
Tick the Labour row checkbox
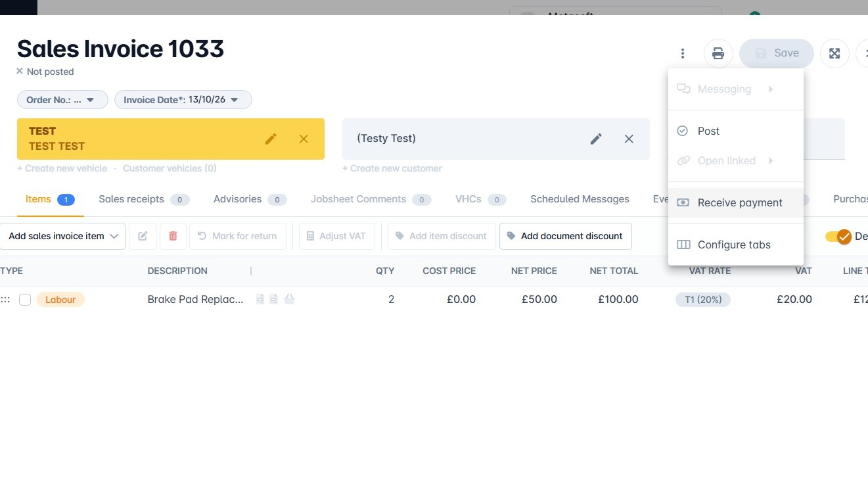tap(25, 300)
